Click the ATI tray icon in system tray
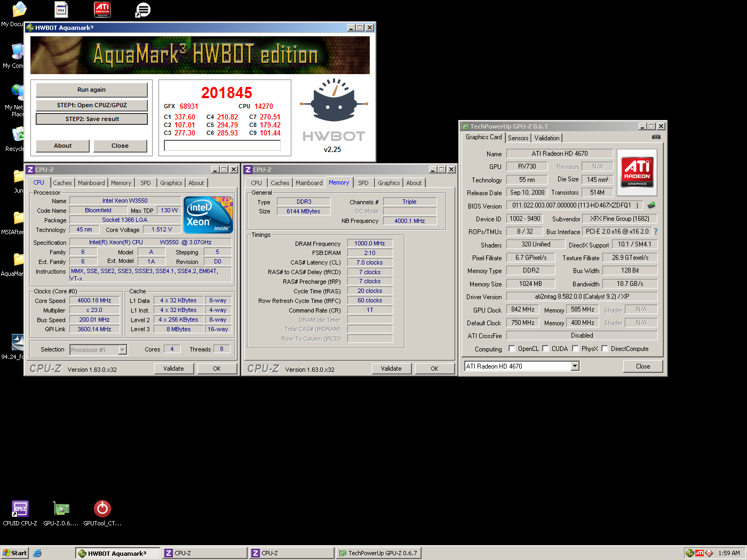747x560 pixels. coord(700,553)
